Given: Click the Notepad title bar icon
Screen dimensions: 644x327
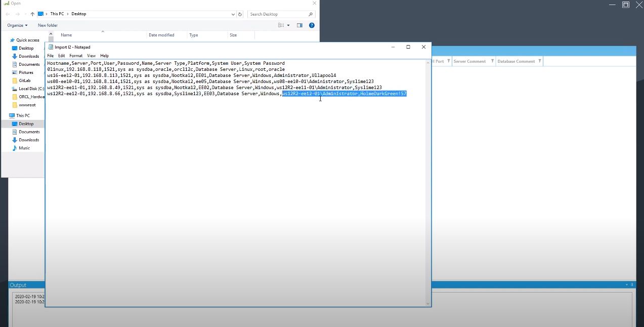Looking at the screenshot, I should [x=51, y=47].
